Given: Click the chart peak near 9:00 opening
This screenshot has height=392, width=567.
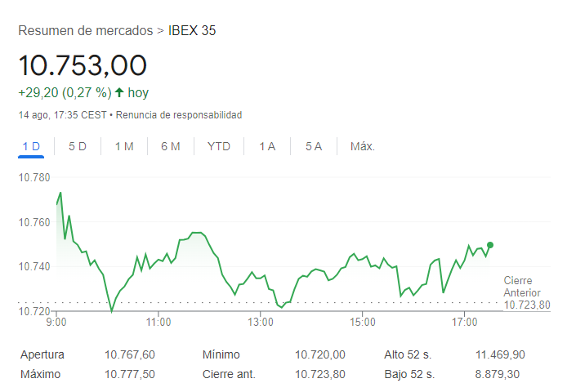Looking at the screenshot, I should click(x=60, y=193).
